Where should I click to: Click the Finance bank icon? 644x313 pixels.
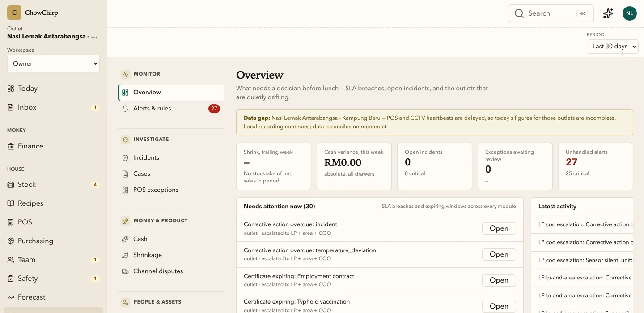[11, 146]
